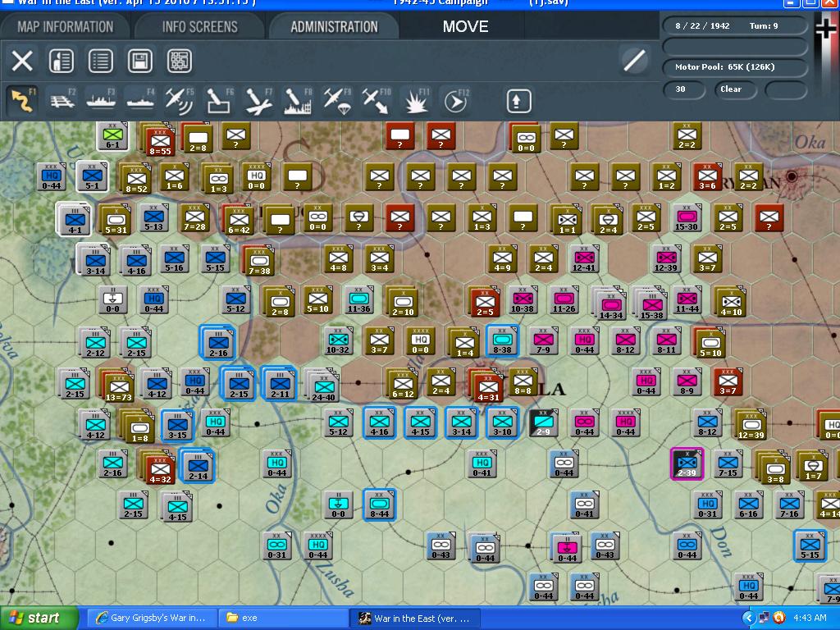Switch to the ADMINISTRATION tab
The width and height of the screenshot is (840, 630).
[x=335, y=27]
